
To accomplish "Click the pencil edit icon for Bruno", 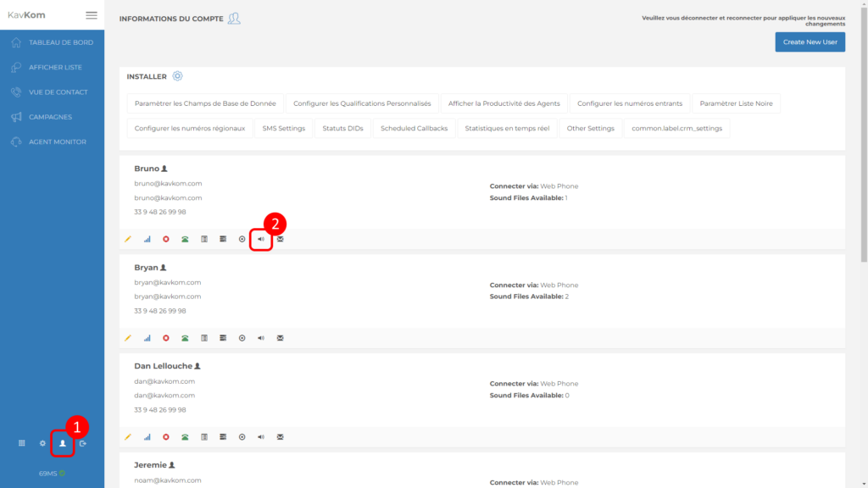I will 128,239.
